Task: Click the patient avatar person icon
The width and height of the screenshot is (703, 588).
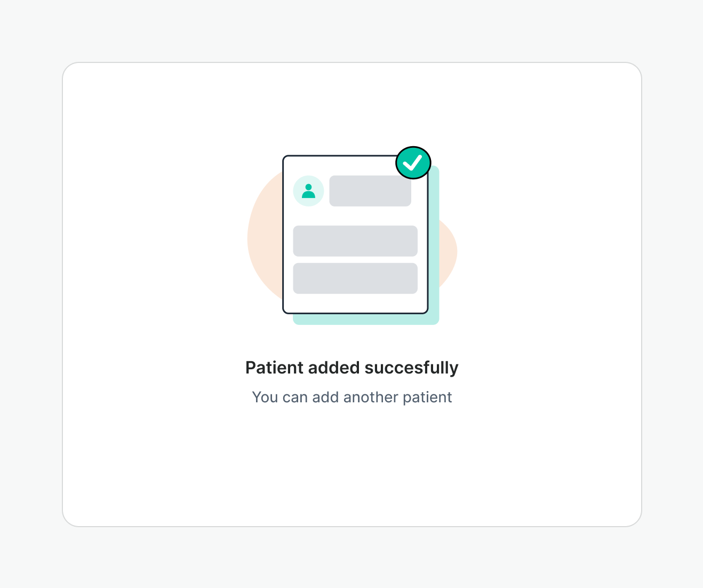Action: pos(308,191)
